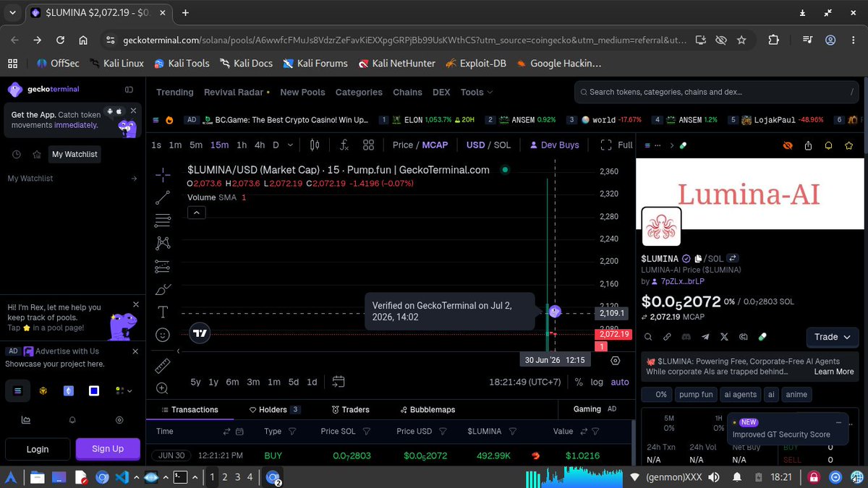Collapse the chart indicator legend chevron
Viewport: 868px width, 488px height.
[x=196, y=213]
